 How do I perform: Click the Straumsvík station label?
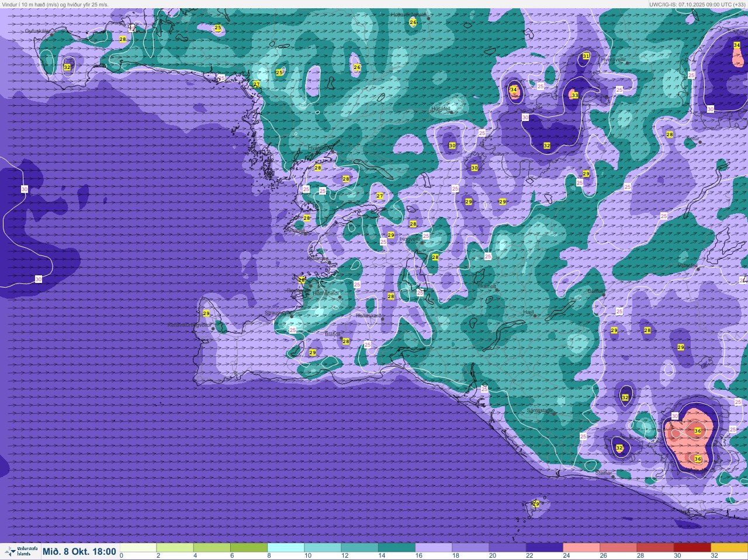(x=277, y=313)
